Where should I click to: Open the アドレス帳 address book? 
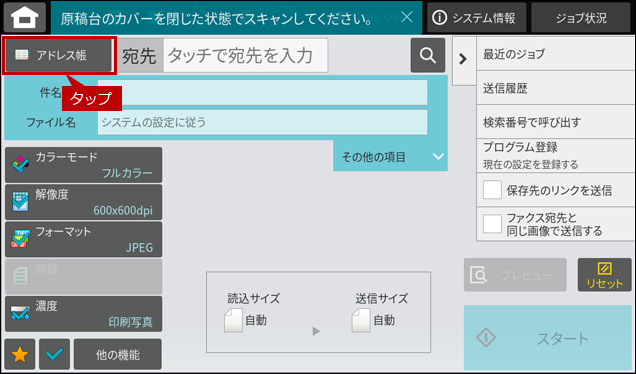(59, 55)
